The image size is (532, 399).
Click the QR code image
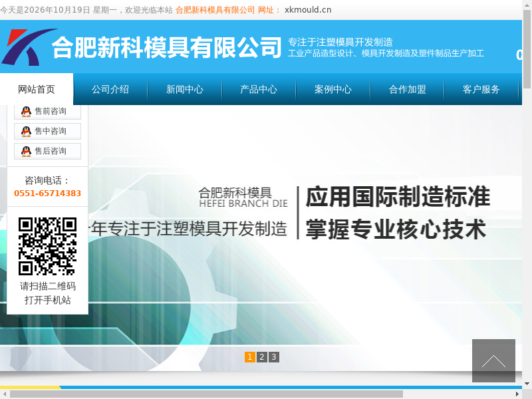click(47, 246)
